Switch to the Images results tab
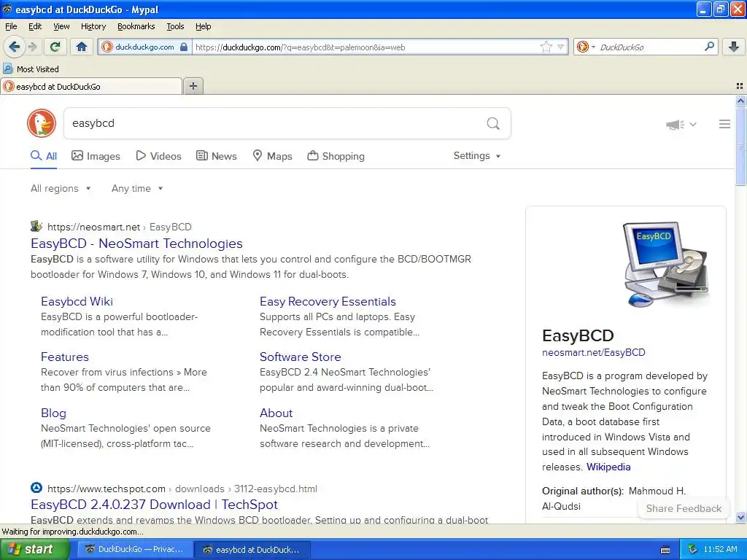Screen dimensions: 747x560 coord(96,156)
